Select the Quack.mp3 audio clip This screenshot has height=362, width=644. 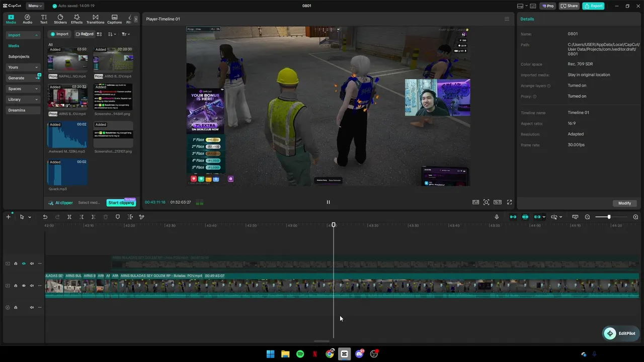coord(67,172)
